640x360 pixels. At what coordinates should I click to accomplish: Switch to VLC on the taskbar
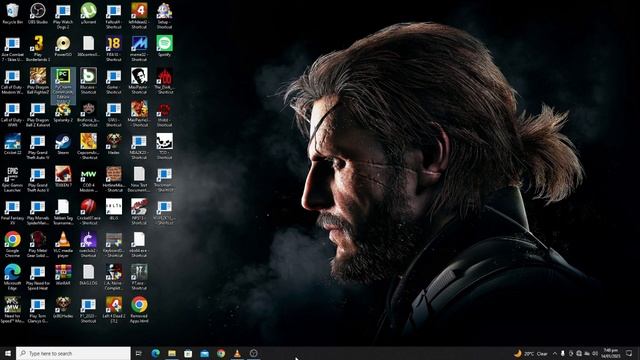coord(237,353)
